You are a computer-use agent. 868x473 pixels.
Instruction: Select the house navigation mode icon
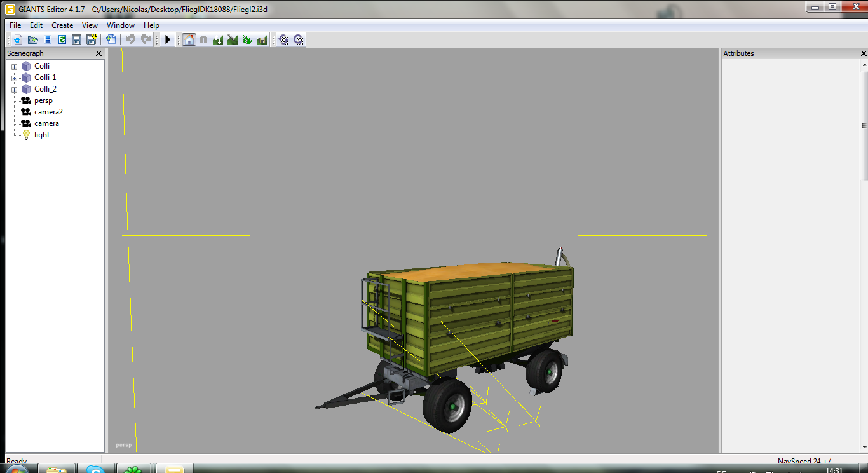pyautogui.click(x=189, y=39)
